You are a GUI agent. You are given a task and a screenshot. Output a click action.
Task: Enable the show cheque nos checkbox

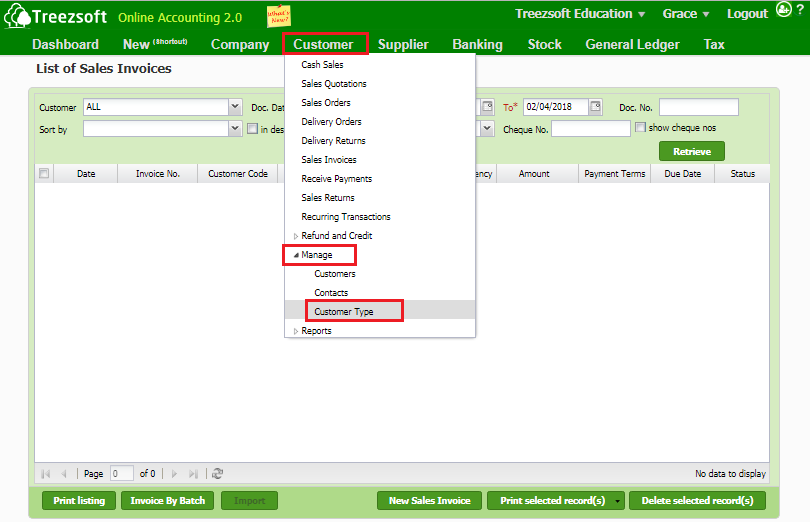tap(640, 128)
